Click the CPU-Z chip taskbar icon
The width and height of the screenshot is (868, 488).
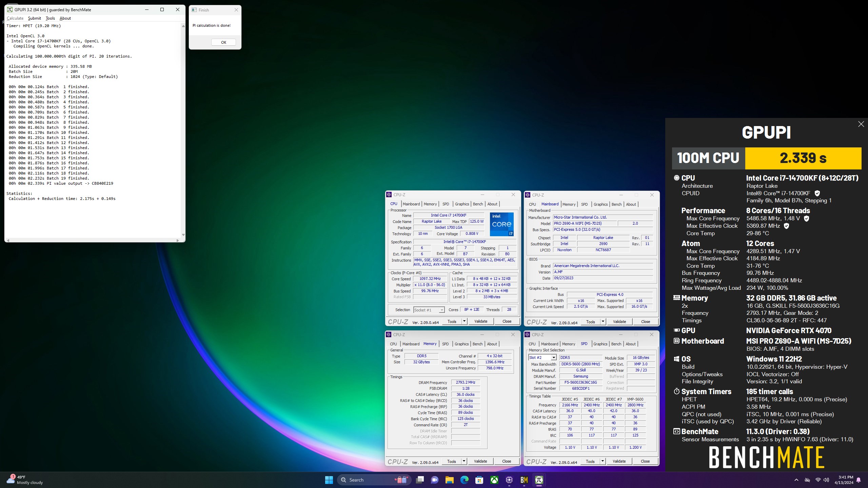(x=509, y=480)
